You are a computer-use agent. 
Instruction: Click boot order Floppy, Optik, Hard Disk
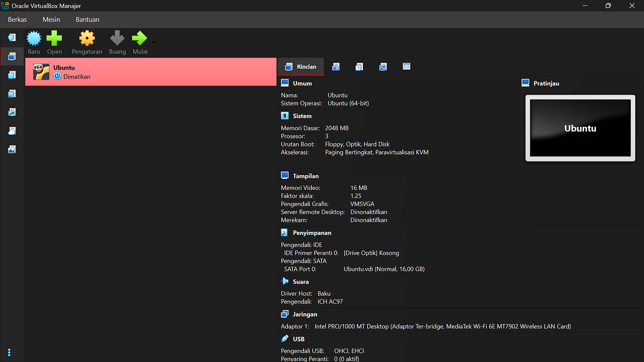point(357,144)
